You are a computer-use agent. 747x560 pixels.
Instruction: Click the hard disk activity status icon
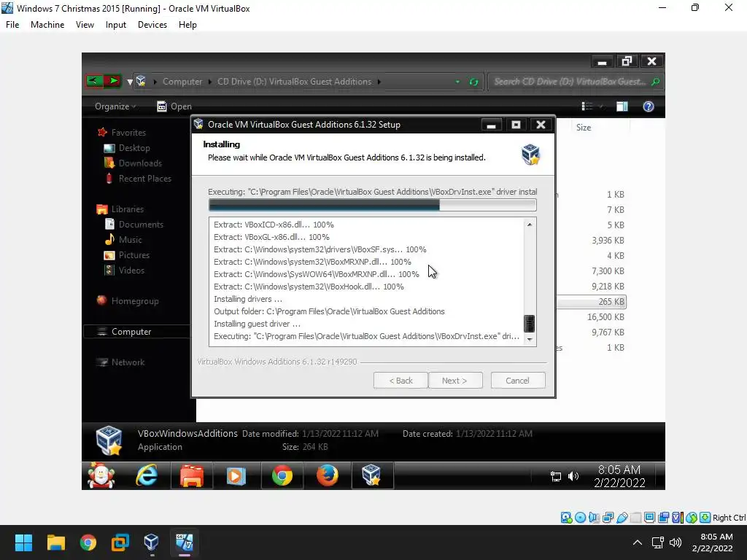pos(566,518)
